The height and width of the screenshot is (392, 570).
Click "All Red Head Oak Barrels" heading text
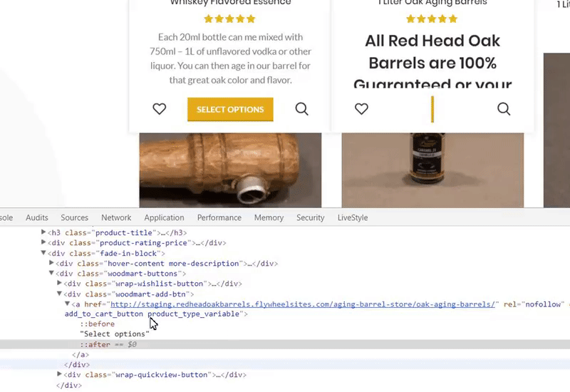[x=432, y=63]
